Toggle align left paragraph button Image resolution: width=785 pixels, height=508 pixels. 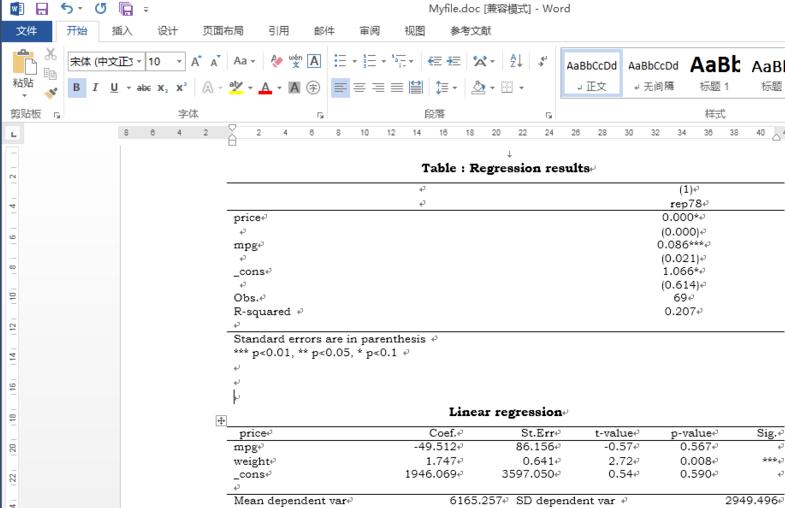340,88
